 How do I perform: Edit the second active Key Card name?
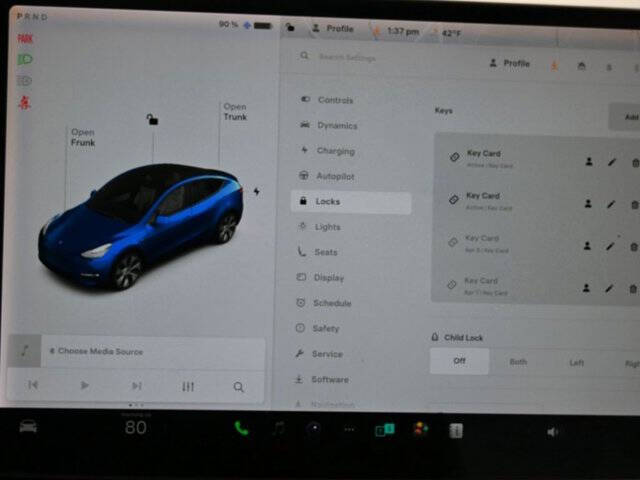611,204
